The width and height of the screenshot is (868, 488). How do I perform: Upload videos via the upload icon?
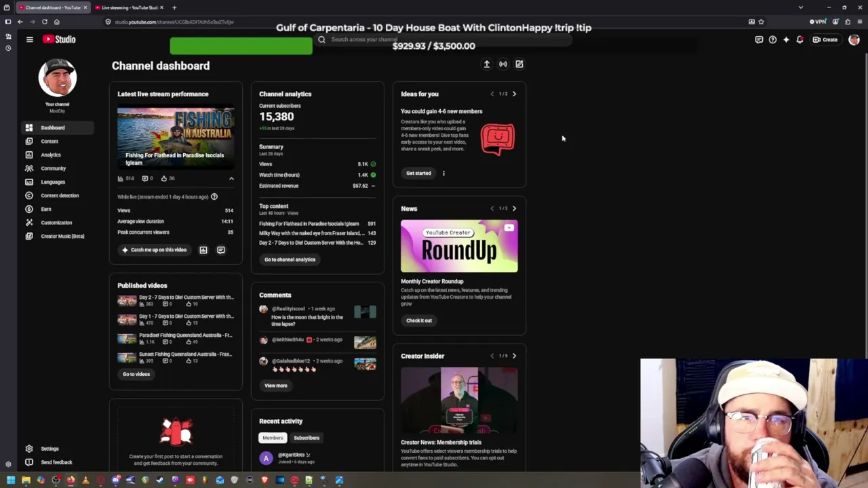[x=486, y=64]
